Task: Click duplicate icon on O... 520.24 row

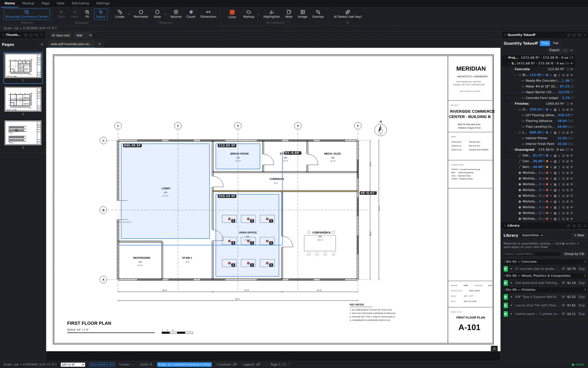Action: (563, 110)
